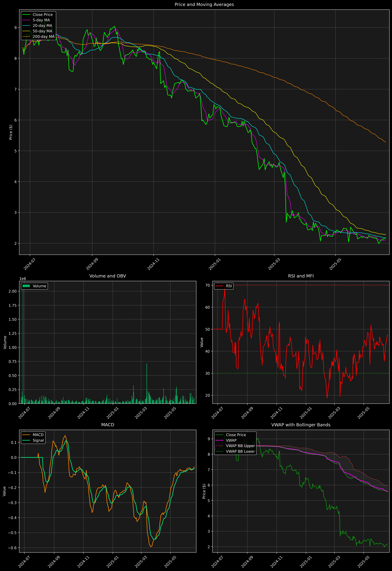Select the 'VWAP BB Upper' legend entry
The height and width of the screenshot is (571, 392).
(x=240, y=446)
